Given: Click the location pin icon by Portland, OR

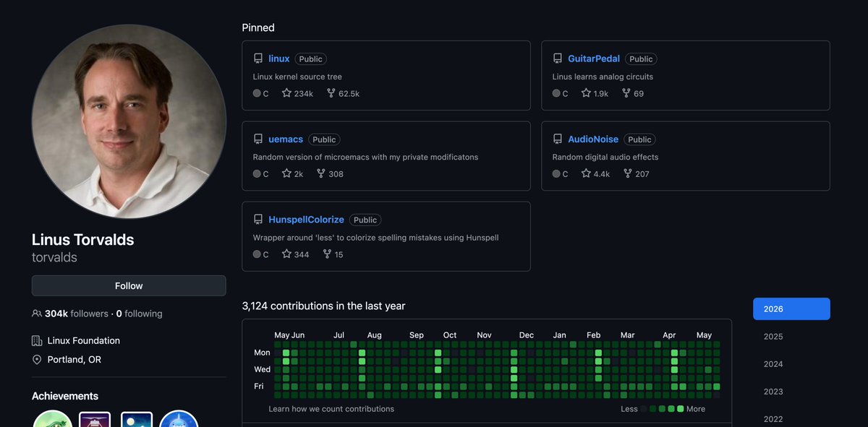Looking at the screenshot, I should 37,359.
